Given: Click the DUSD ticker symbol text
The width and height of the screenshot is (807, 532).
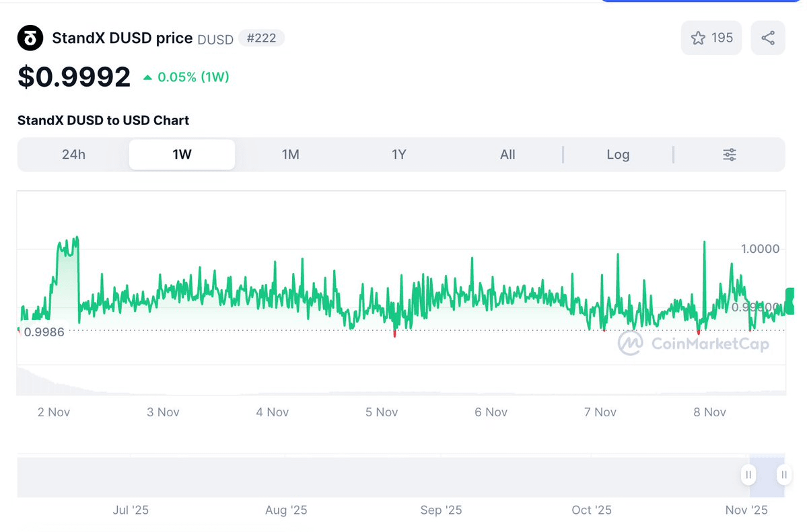Looking at the screenshot, I should 215,40.
